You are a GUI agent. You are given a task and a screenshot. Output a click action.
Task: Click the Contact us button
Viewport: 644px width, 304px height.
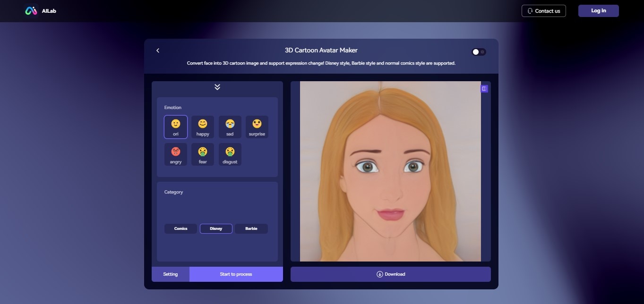544,11
